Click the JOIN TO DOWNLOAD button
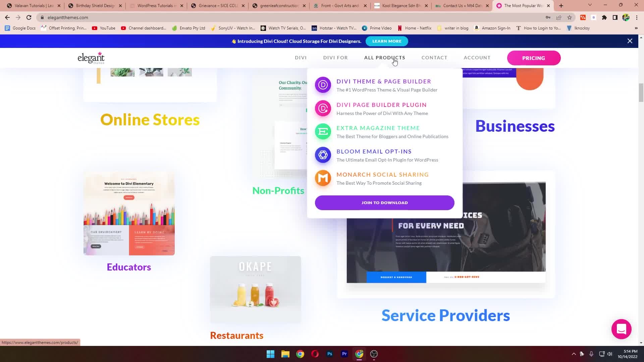644x362 pixels. click(384, 203)
